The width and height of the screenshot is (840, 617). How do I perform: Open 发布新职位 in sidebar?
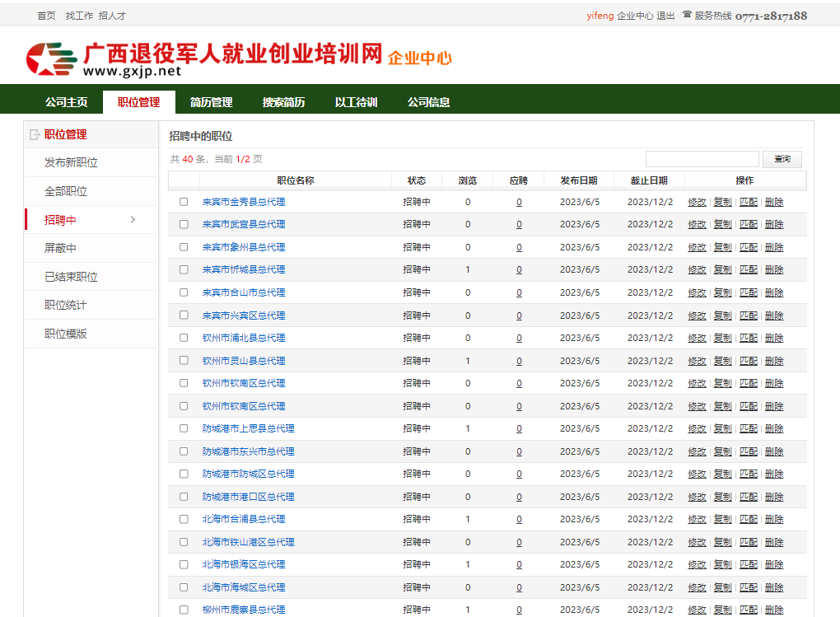(x=71, y=162)
